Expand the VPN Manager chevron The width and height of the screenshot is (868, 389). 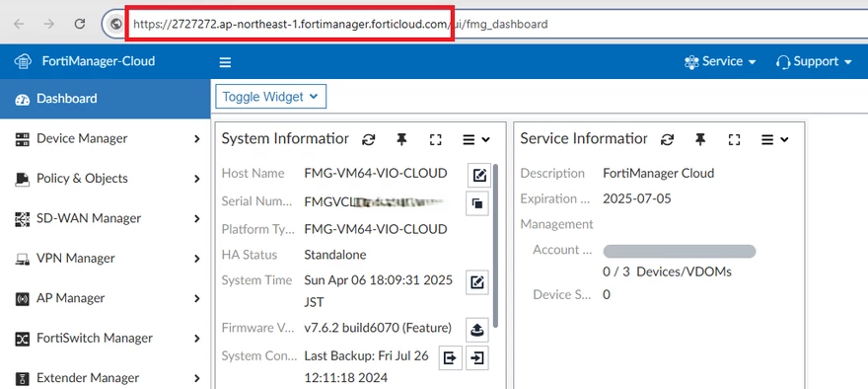point(197,259)
